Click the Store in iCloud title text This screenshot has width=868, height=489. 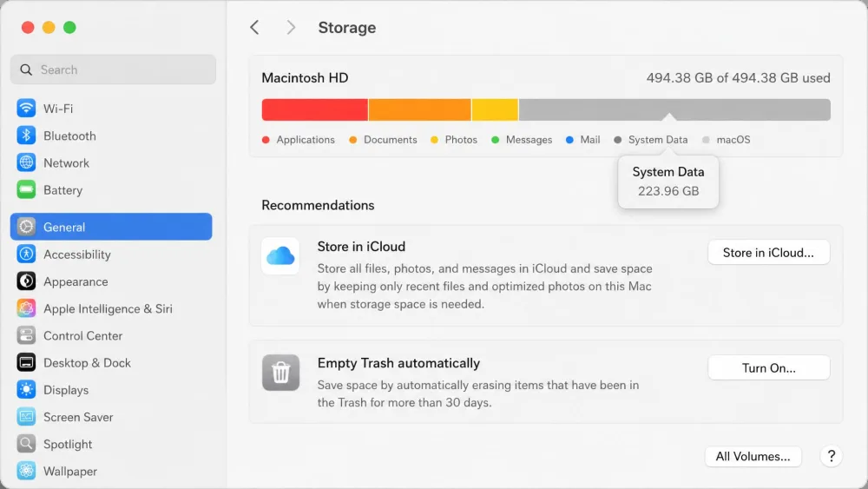[361, 247]
